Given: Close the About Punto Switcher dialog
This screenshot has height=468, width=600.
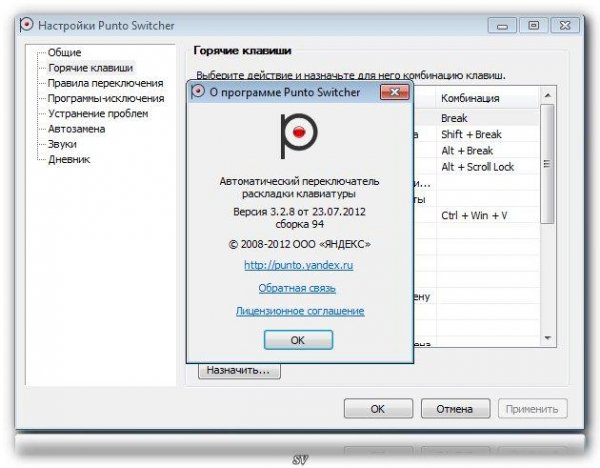Looking at the screenshot, I should tap(395, 92).
